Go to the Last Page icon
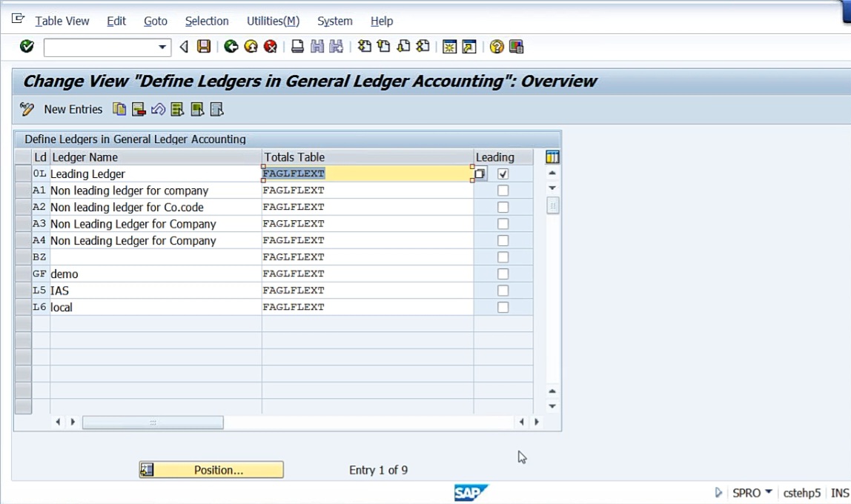 (x=423, y=47)
